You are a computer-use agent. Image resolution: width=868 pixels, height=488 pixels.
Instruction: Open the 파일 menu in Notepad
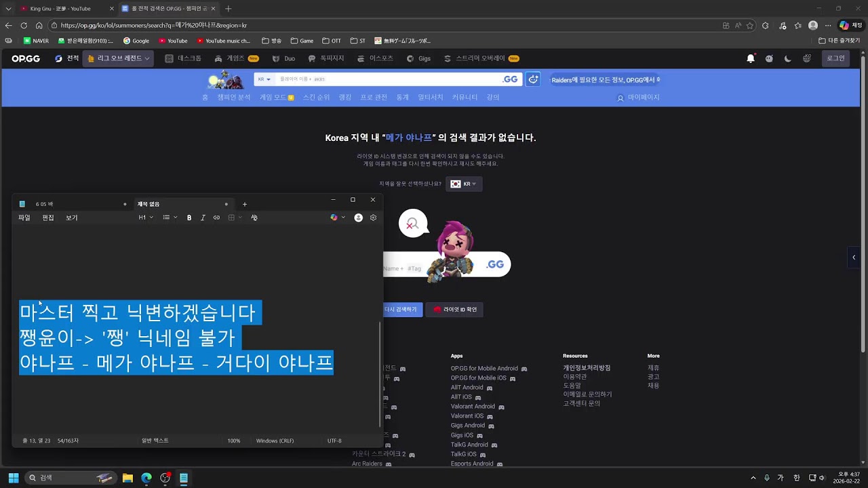(x=24, y=218)
